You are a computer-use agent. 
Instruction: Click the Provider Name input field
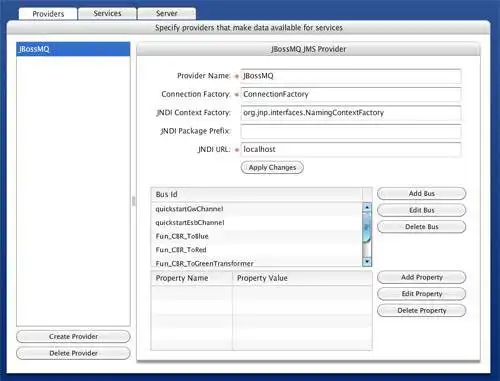pyautogui.click(x=351, y=76)
